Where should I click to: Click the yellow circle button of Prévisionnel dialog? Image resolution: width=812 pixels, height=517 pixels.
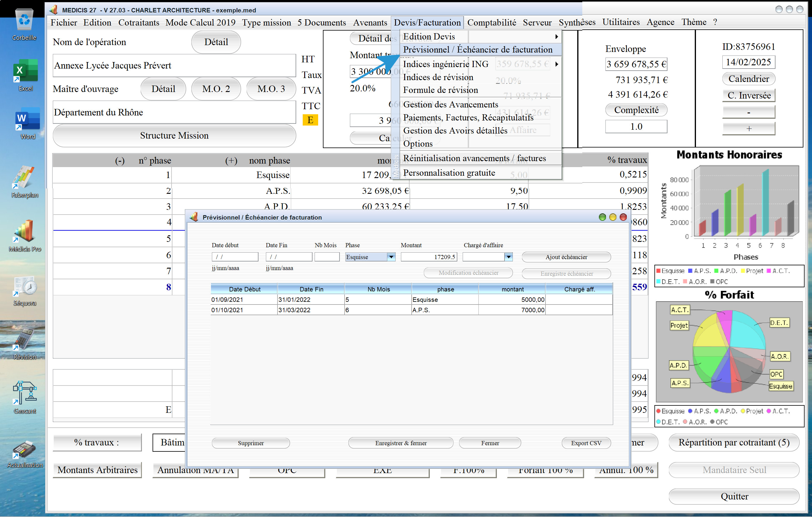613,217
